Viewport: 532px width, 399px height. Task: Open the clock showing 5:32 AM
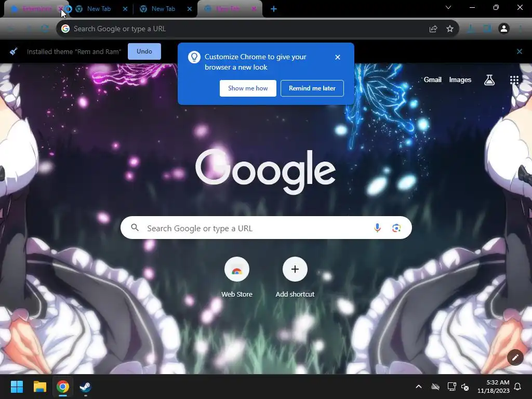point(494,387)
